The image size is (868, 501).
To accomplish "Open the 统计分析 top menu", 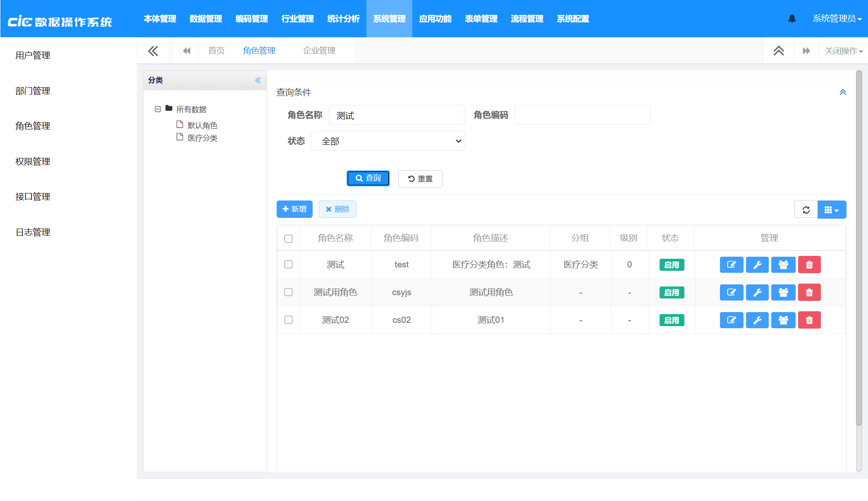I will [343, 19].
